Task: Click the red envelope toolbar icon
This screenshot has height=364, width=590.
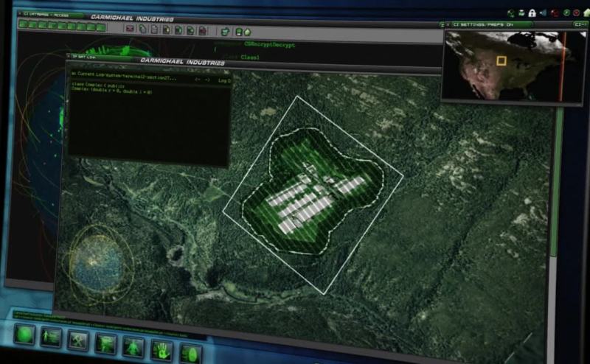Action: point(130,29)
